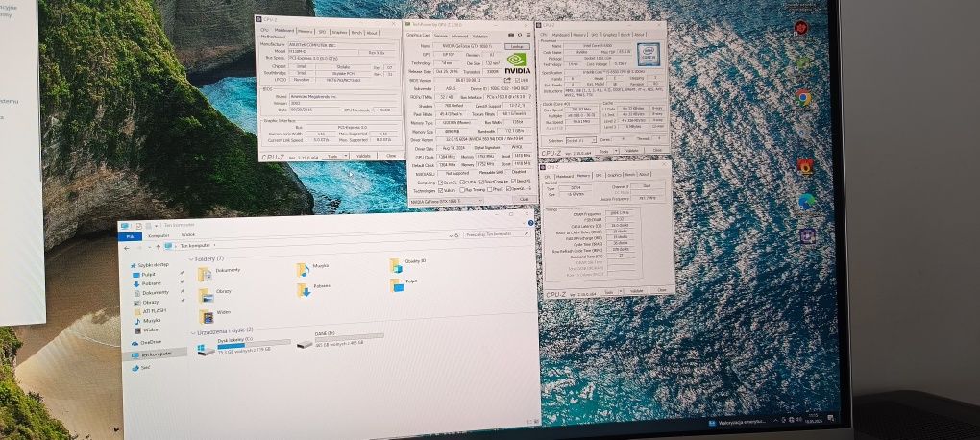The image size is (980, 440).
Task: Open the address bar history dropdown in Explorer
Action: point(452,236)
